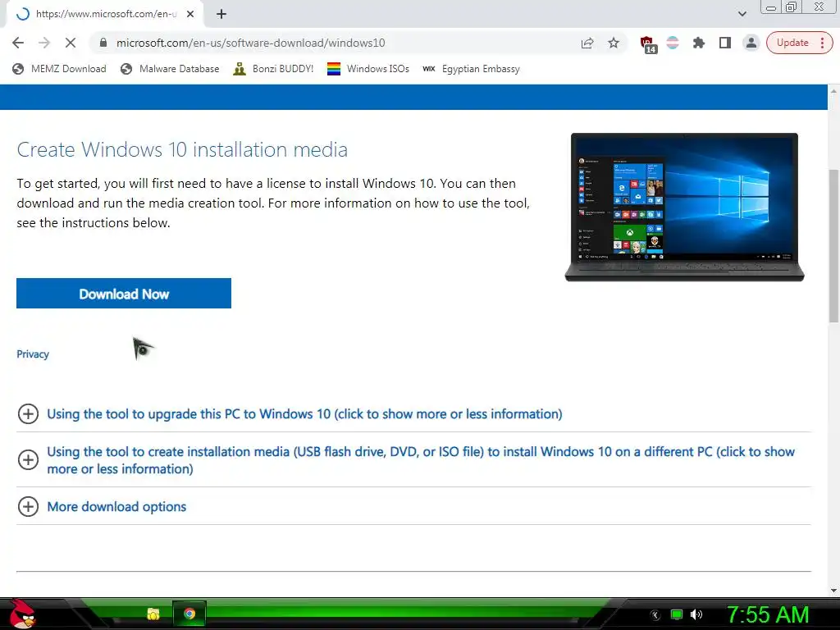
Task: Go back to the previous page
Action: pos(18,43)
